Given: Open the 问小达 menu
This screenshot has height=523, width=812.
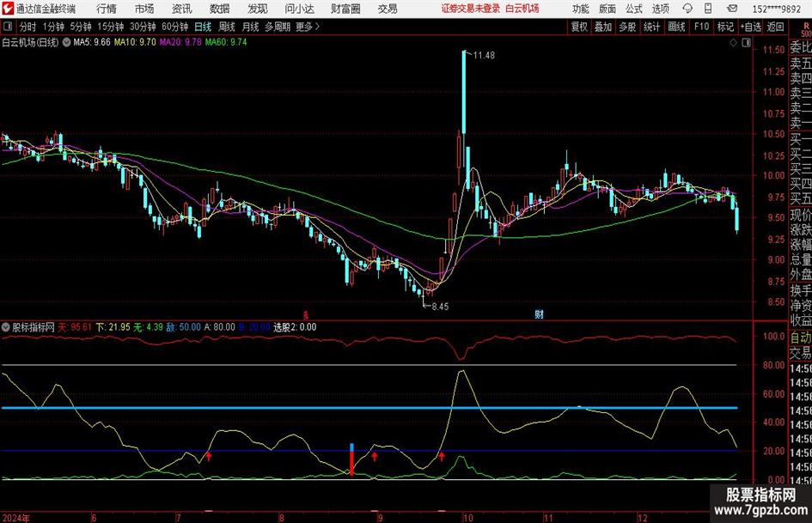Looking at the screenshot, I should [299, 9].
